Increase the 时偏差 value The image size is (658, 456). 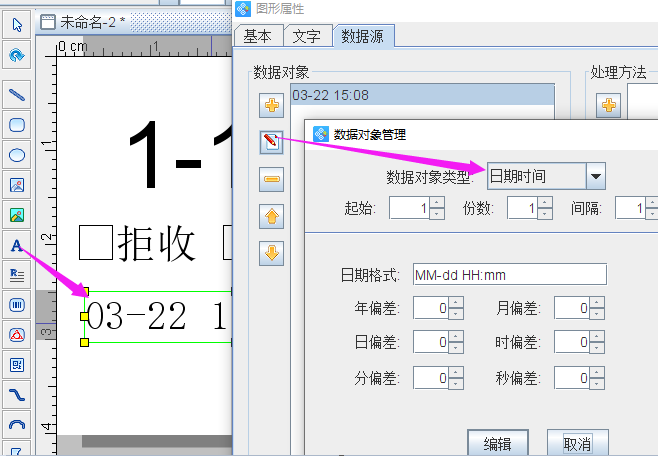[x=597, y=337]
